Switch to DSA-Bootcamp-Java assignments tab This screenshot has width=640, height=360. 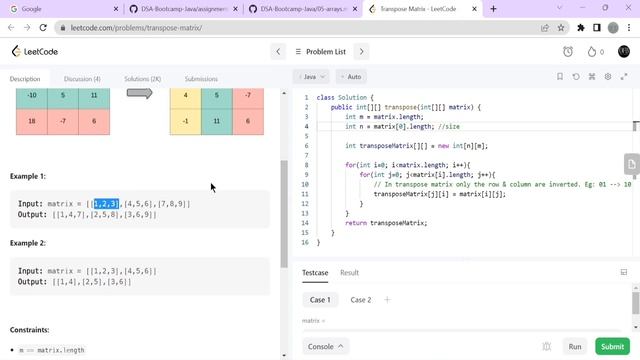(184, 9)
